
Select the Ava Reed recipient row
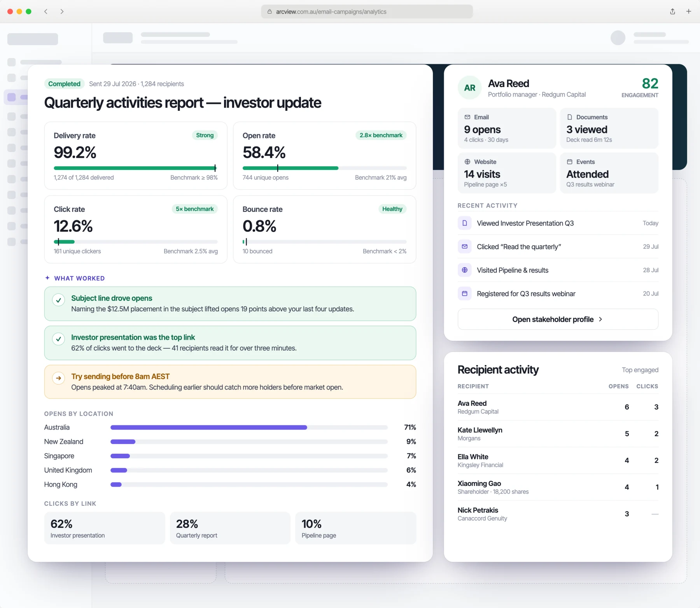click(558, 407)
